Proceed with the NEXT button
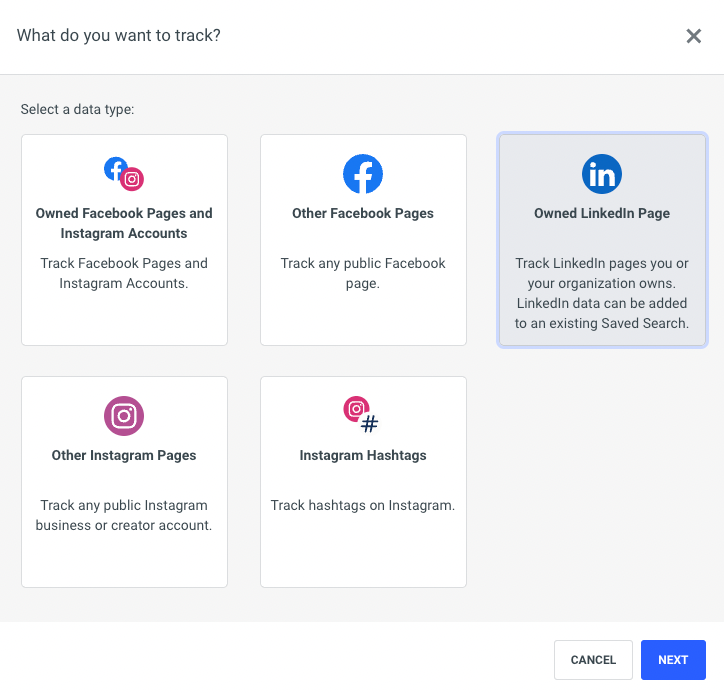The image size is (724, 693). click(673, 660)
